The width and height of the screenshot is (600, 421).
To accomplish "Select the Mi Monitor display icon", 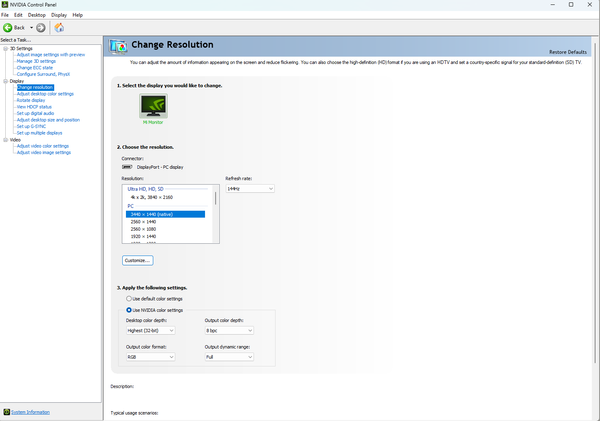I will [x=151, y=110].
